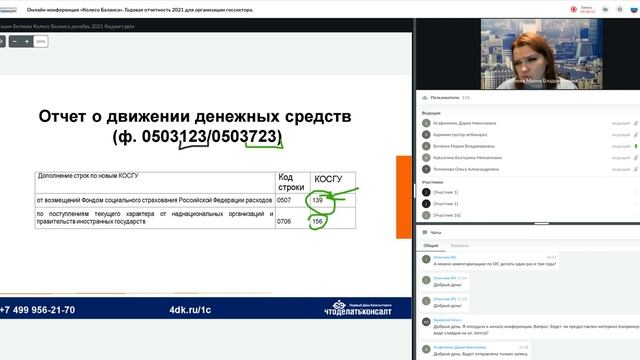
Task: Click table cell with row code 0507
Action: [x=293, y=200]
